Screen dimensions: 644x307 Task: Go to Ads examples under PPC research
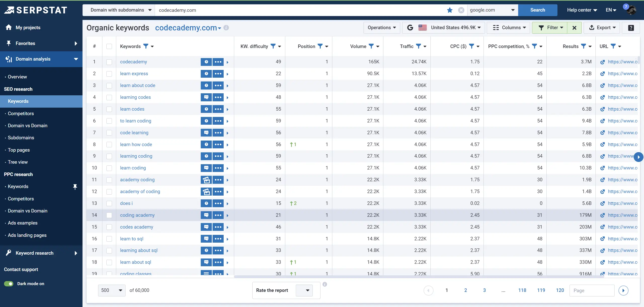(22, 223)
